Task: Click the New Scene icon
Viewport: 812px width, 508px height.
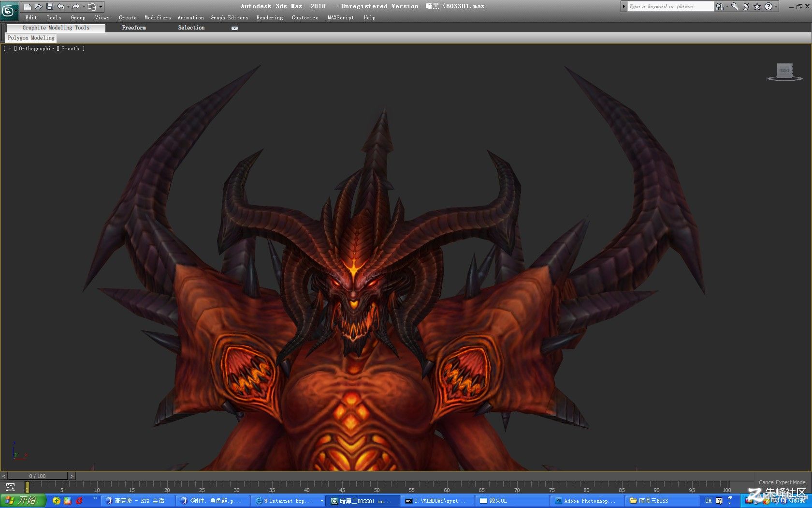Action: pyautogui.click(x=28, y=6)
